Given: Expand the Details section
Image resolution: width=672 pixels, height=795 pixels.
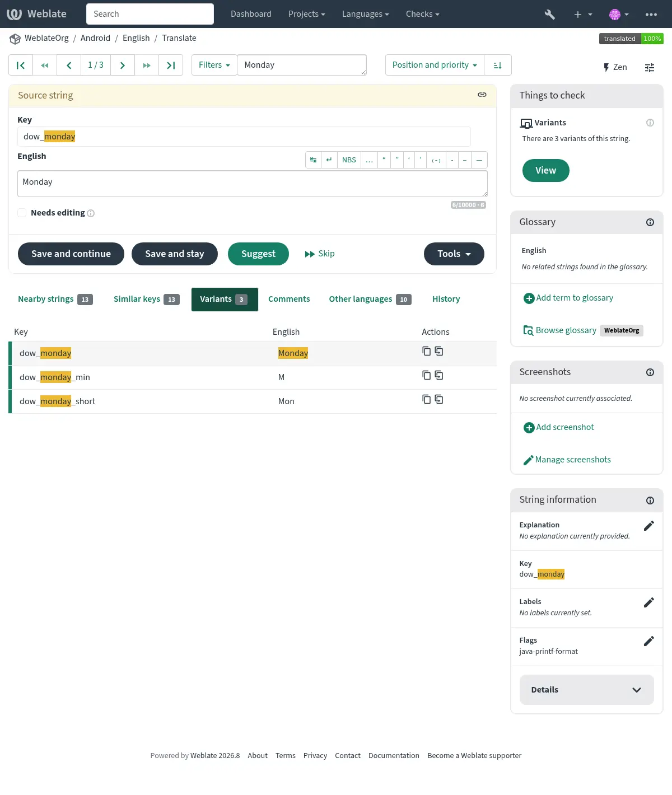Looking at the screenshot, I should [x=587, y=690].
